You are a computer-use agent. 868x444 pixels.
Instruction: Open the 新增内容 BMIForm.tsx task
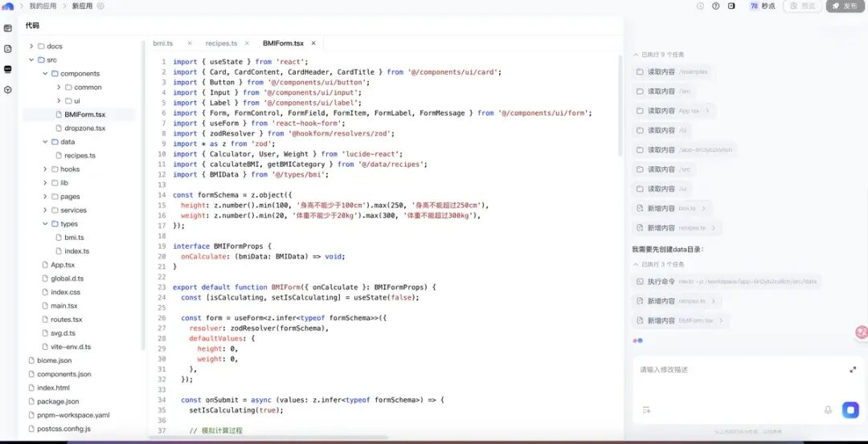681,320
